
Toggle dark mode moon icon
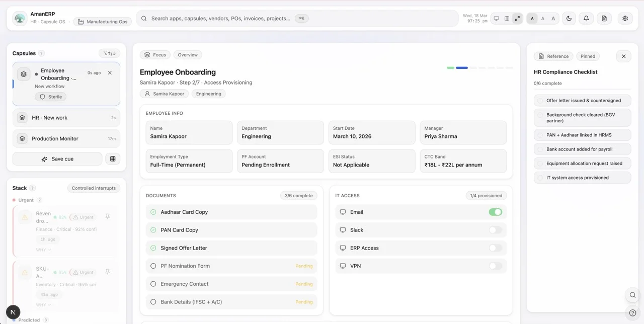569,19
